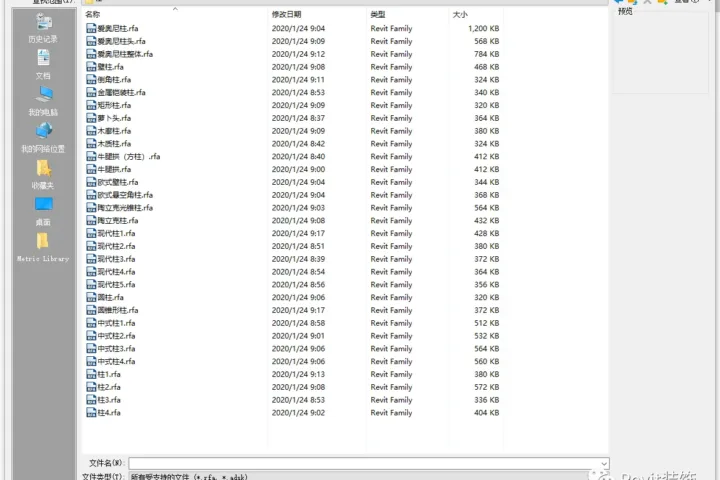Select the file 现代柱4.rfa
The width and height of the screenshot is (720, 480).
(116, 272)
